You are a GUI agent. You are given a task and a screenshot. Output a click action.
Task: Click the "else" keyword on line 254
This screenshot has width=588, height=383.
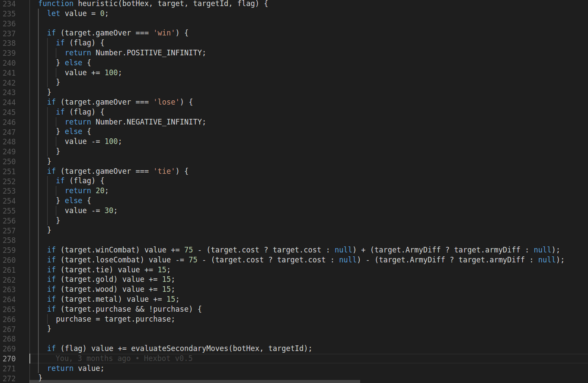(x=73, y=201)
